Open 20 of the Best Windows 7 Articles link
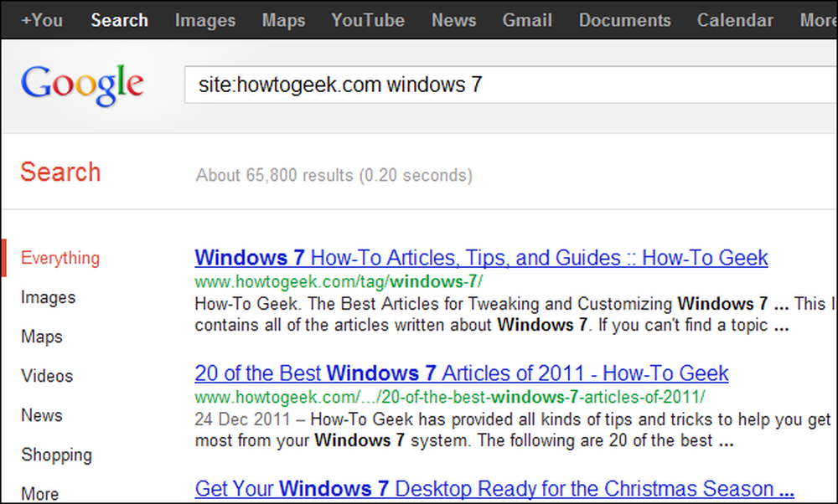 [462, 373]
